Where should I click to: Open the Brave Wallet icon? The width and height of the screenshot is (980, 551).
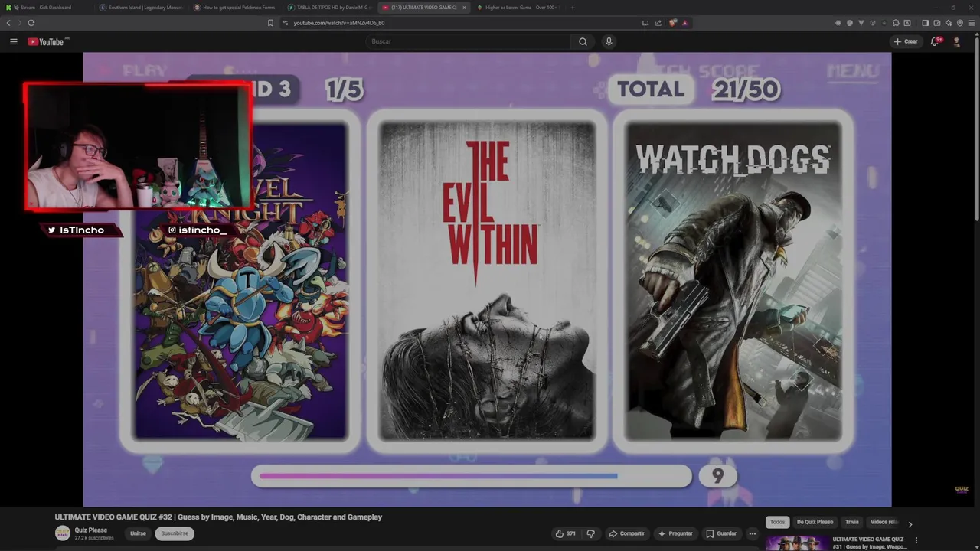(936, 23)
